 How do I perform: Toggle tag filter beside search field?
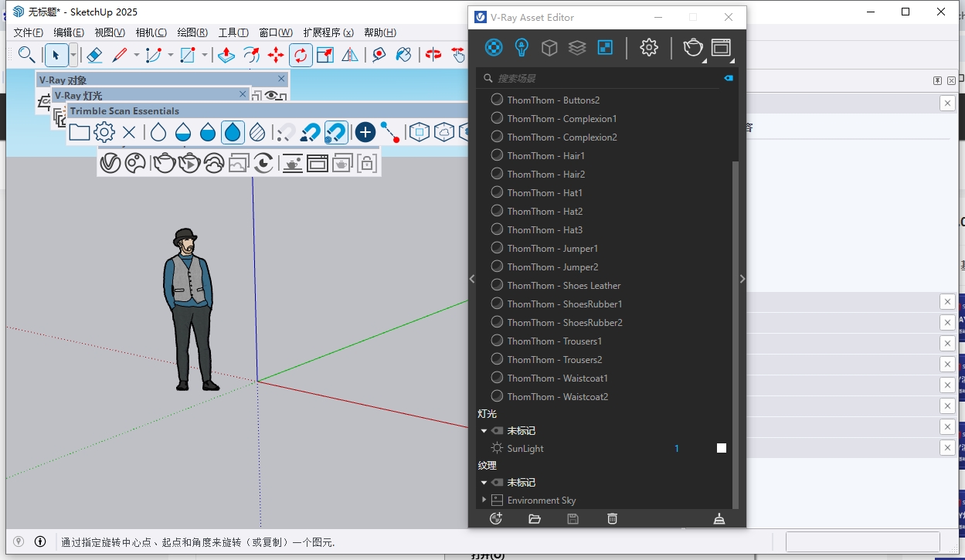coord(729,78)
